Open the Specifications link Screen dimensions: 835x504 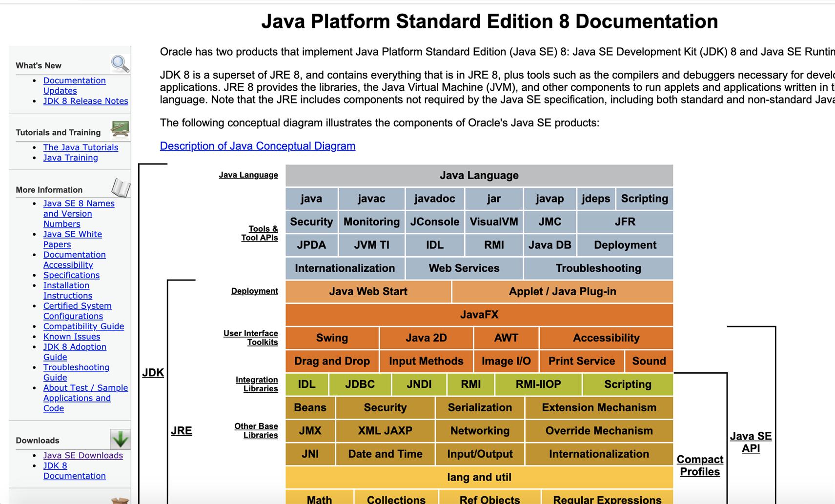pos(71,275)
